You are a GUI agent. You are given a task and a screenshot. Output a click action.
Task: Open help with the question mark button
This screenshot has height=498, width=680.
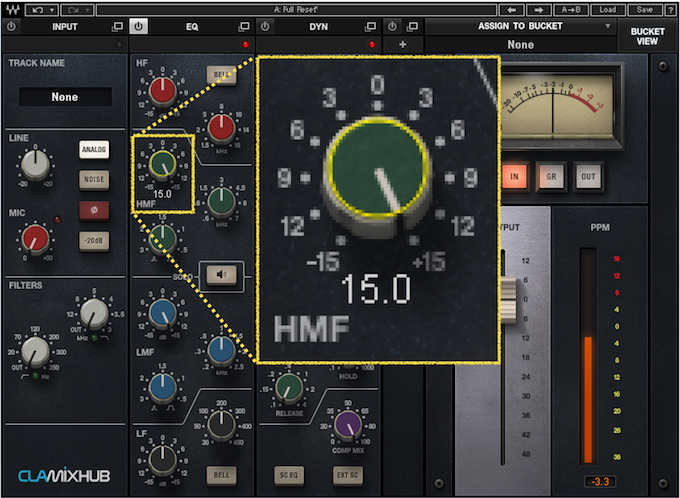click(670, 10)
